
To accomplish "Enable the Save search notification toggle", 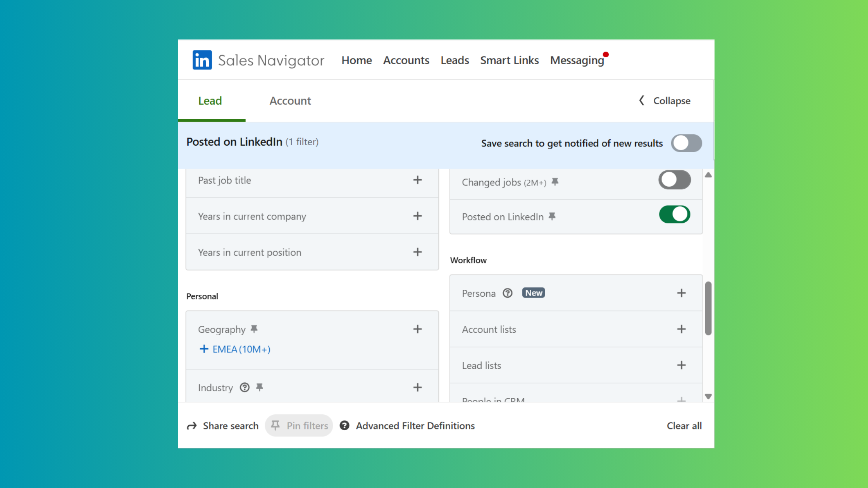I will [687, 143].
